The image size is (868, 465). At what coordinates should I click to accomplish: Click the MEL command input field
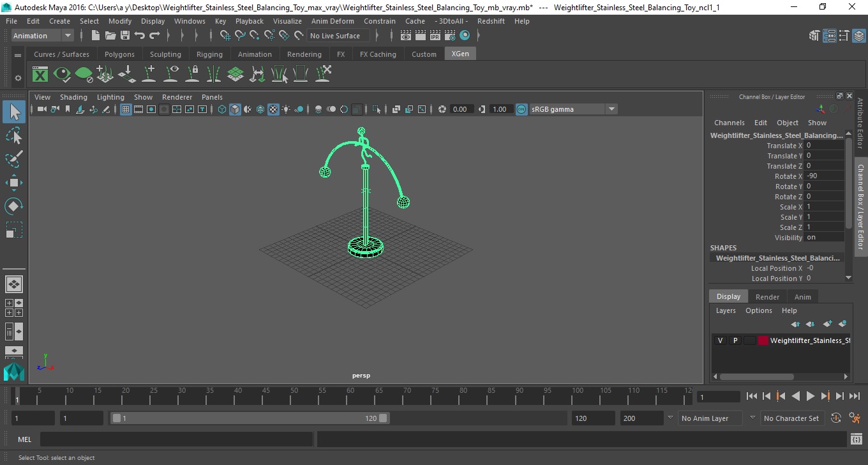[176, 439]
